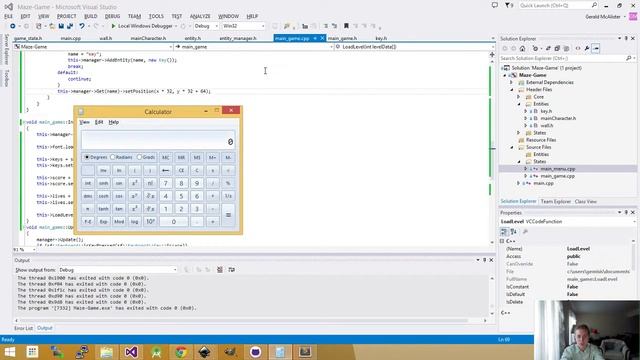The image size is (640, 360).
Task: Open the TOOLS menu
Action: (156, 16)
